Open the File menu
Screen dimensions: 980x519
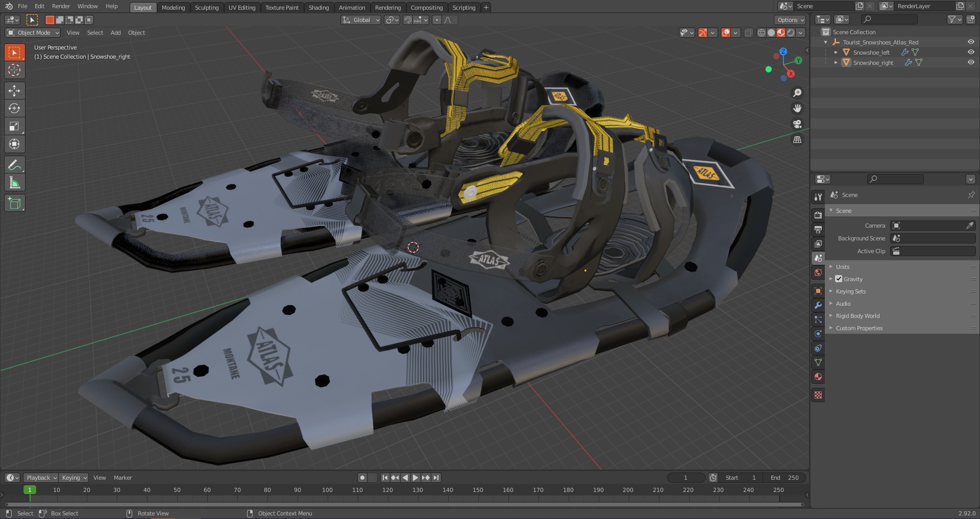(x=22, y=6)
